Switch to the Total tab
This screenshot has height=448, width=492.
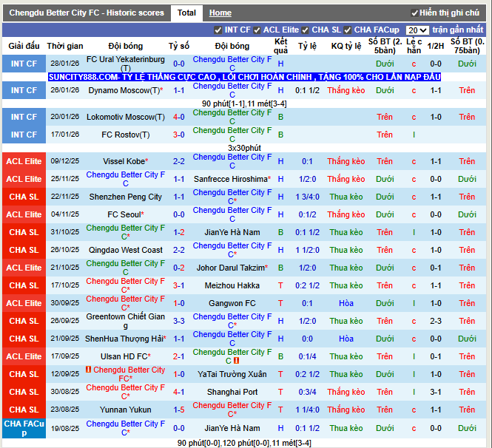click(x=186, y=13)
